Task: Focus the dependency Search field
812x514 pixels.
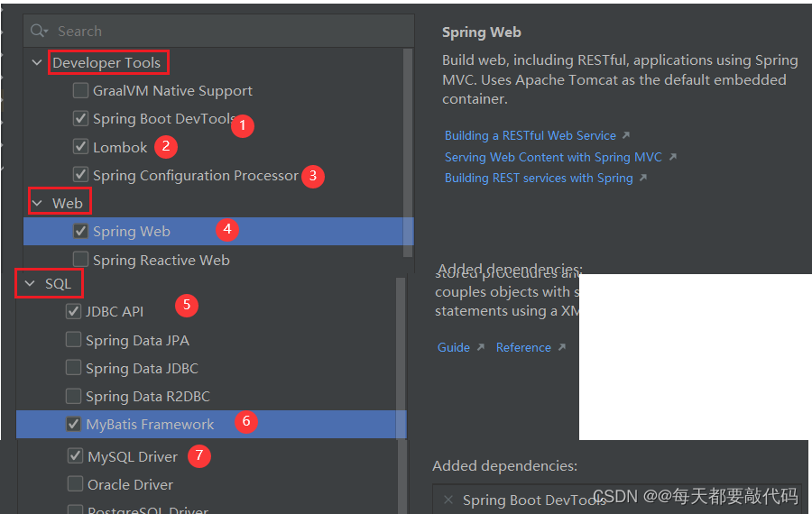Action: click(218, 31)
